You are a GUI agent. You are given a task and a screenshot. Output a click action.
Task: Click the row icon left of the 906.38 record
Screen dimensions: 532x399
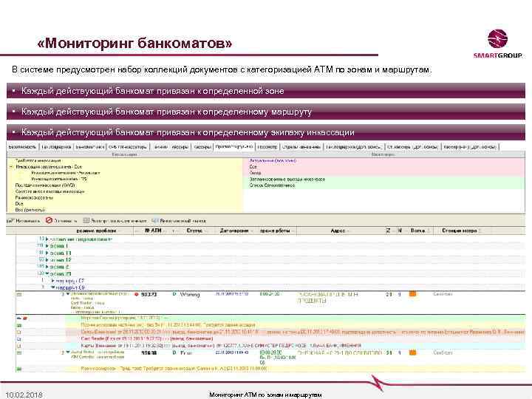[19, 353]
